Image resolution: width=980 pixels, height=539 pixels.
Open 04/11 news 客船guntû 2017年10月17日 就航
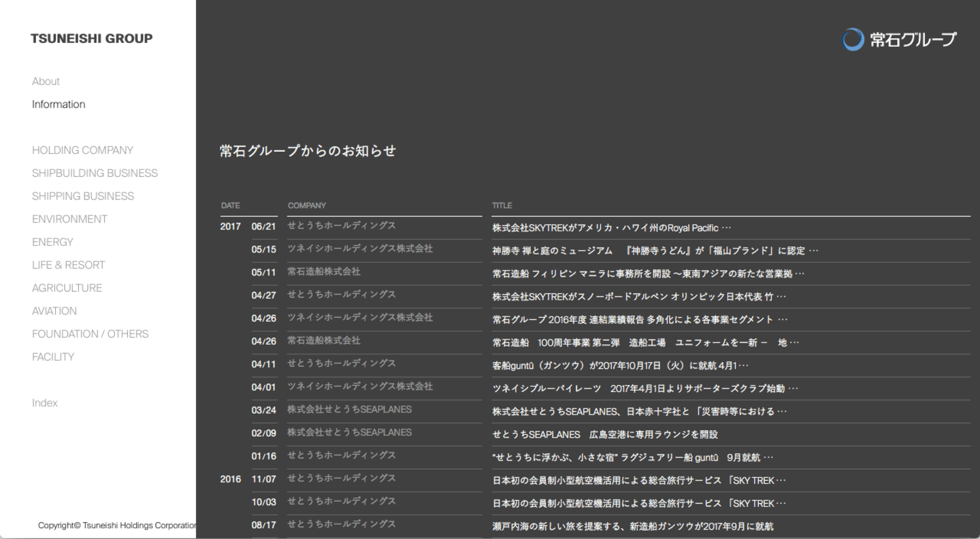coord(621,365)
